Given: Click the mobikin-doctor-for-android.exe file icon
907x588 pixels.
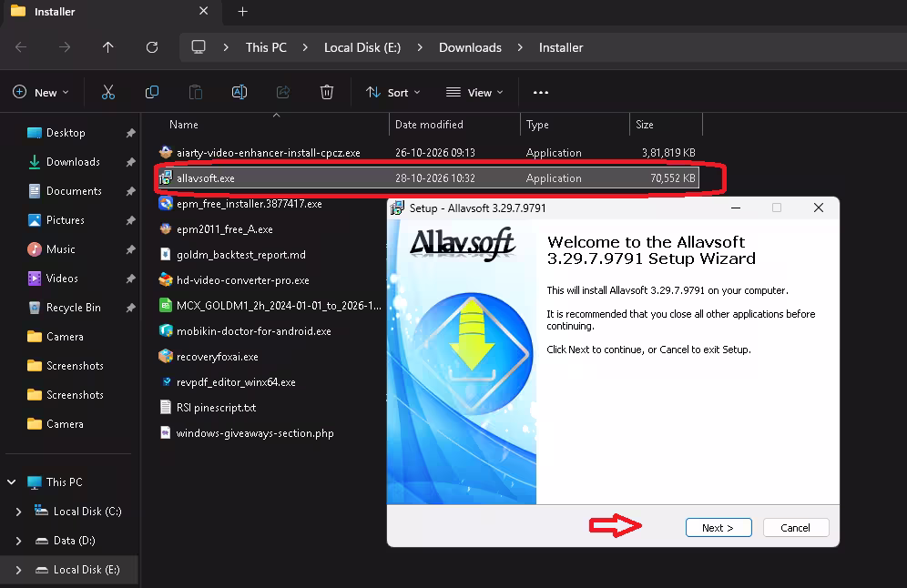Looking at the screenshot, I should tap(166, 330).
